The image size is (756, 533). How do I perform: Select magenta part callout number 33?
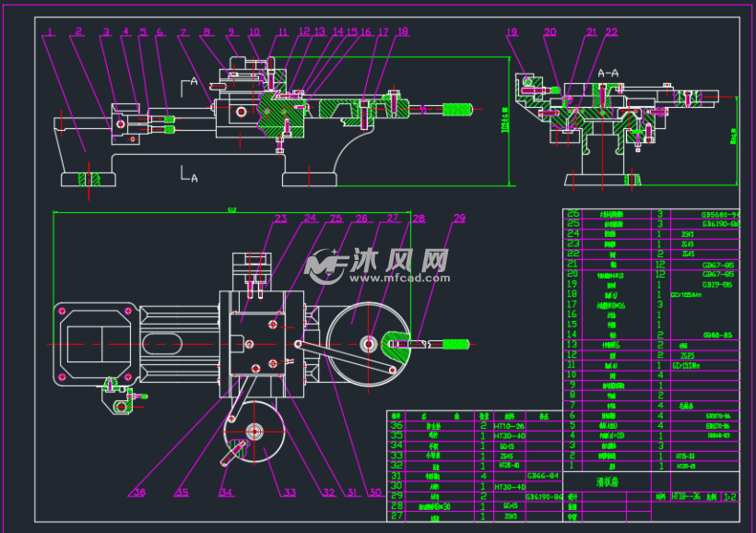[x=289, y=492]
